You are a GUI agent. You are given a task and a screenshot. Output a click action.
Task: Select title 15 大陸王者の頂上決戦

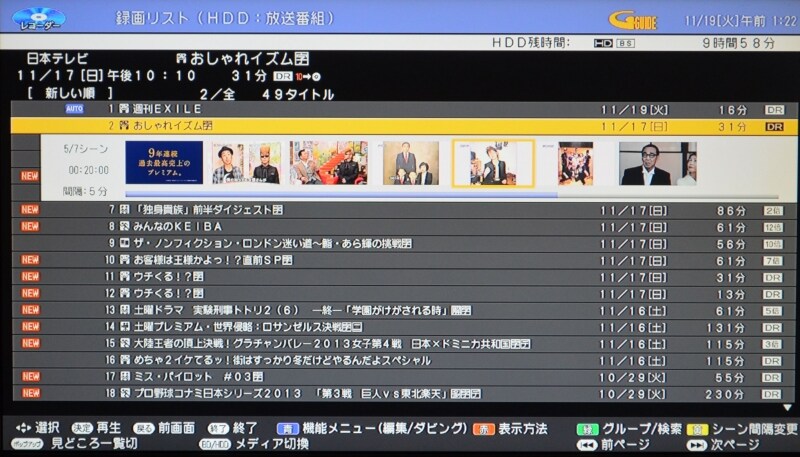point(404,343)
